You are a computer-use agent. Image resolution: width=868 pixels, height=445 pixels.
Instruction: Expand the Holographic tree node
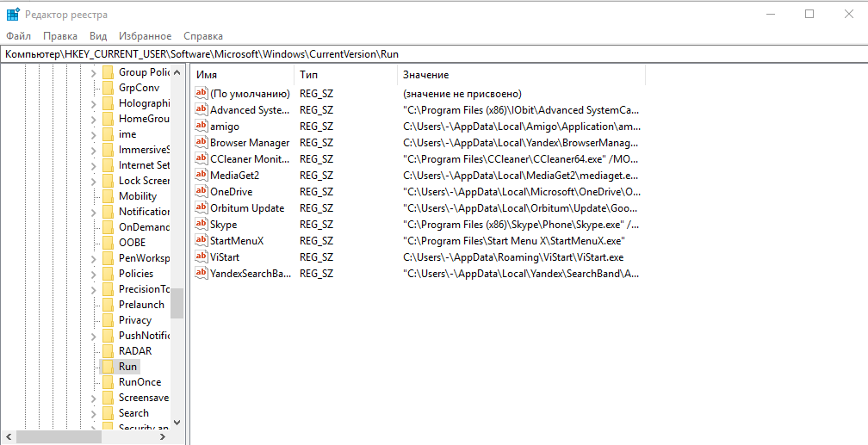[93, 103]
